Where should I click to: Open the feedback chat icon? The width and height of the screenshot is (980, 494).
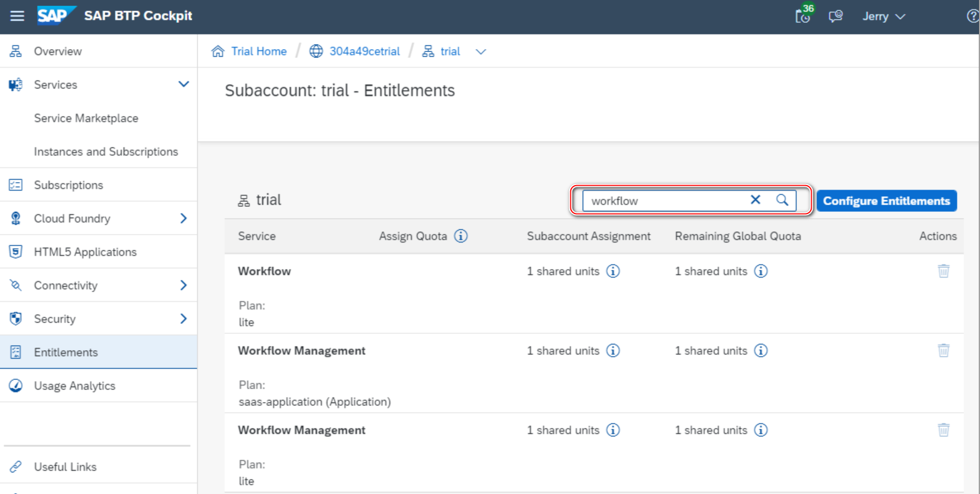click(836, 16)
